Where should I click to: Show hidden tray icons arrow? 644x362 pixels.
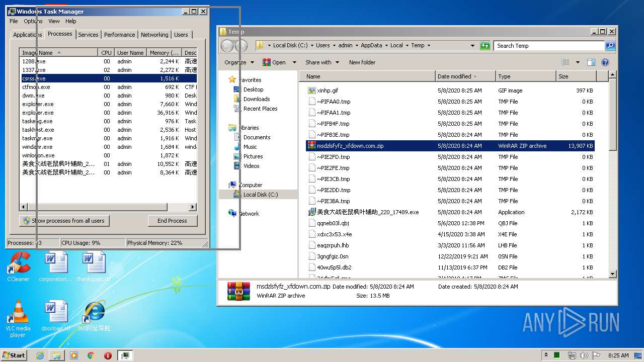point(546,355)
